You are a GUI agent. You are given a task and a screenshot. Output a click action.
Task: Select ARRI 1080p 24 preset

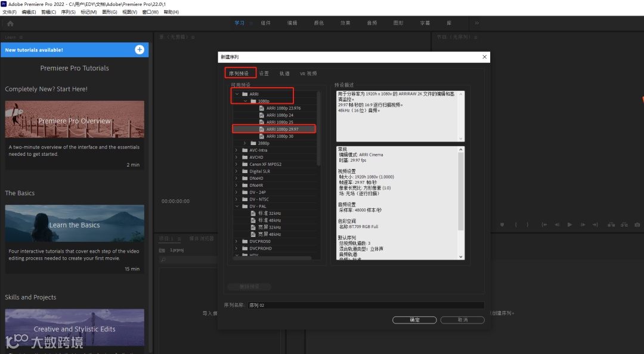[279, 115]
